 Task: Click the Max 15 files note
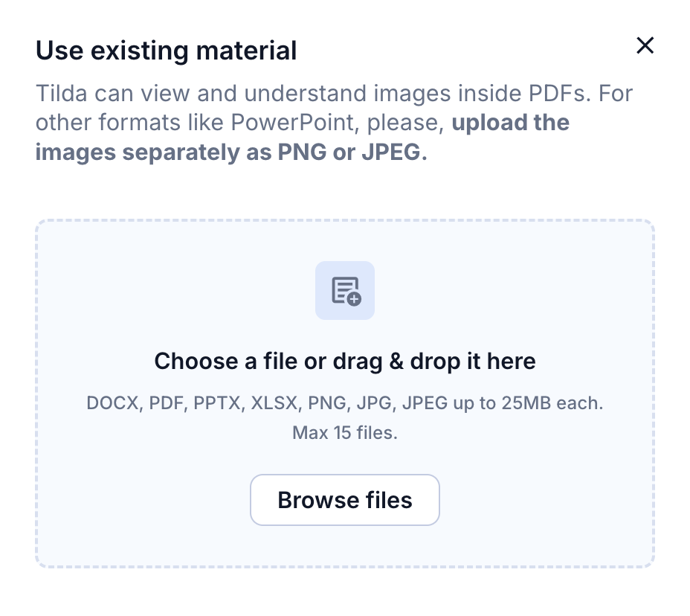click(x=345, y=433)
